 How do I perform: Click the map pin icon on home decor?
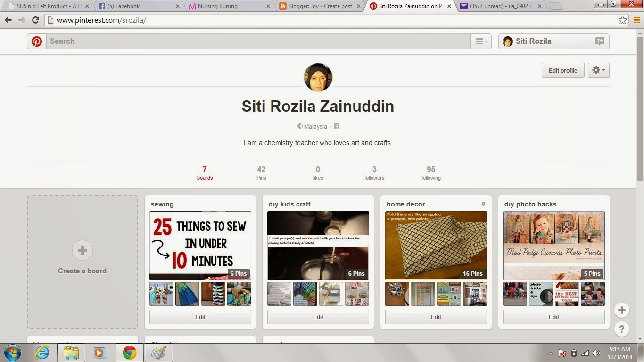483,204
